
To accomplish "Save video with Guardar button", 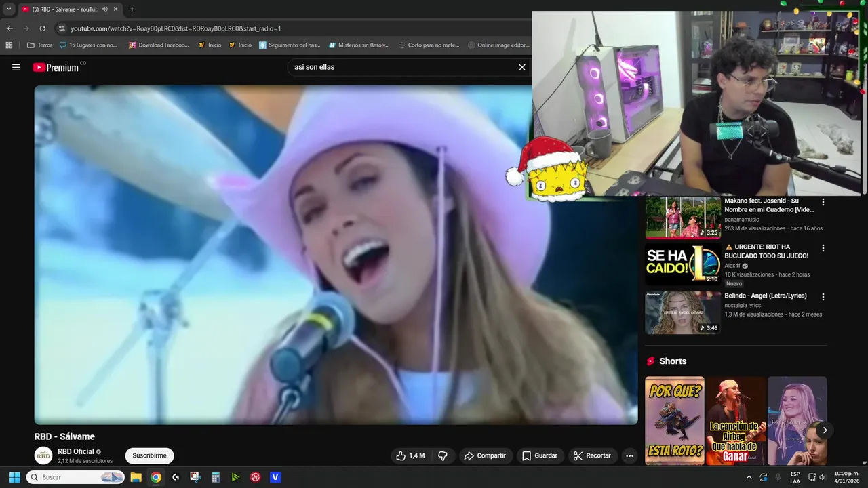I will pyautogui.click(x=539, y=455).
